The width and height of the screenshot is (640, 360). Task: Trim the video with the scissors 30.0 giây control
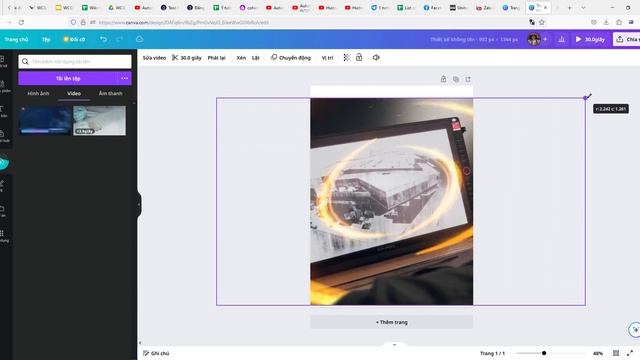click(x=187, y=58)
